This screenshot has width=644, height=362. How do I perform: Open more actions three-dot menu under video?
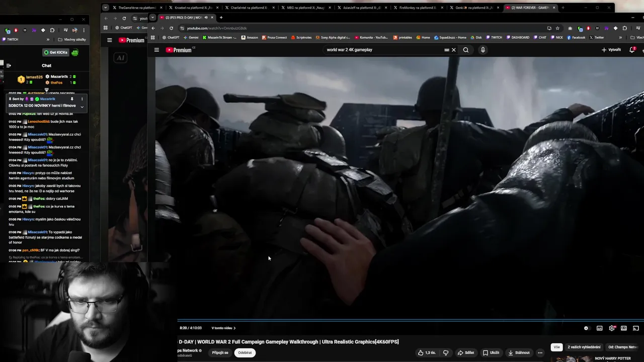tap(540, 352)
